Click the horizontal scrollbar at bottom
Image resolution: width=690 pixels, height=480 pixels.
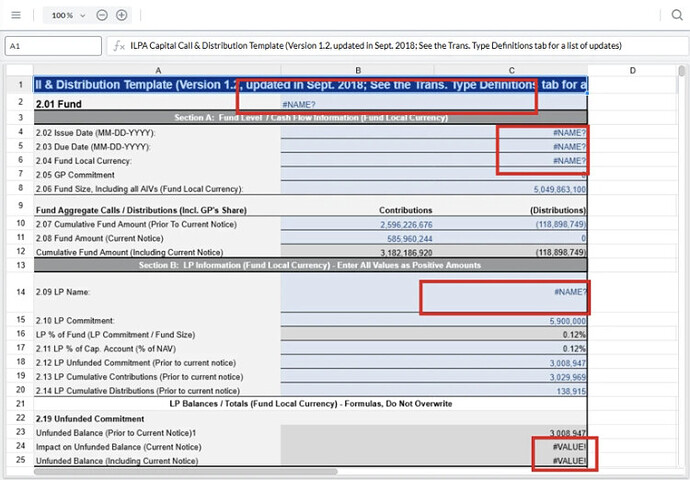pyautogui.click(x=186, y=472)
